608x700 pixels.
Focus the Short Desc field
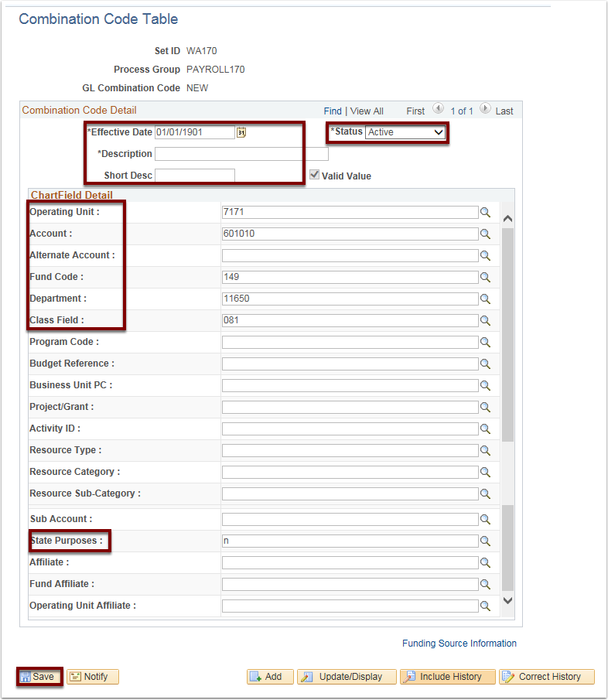pos(195,176)
